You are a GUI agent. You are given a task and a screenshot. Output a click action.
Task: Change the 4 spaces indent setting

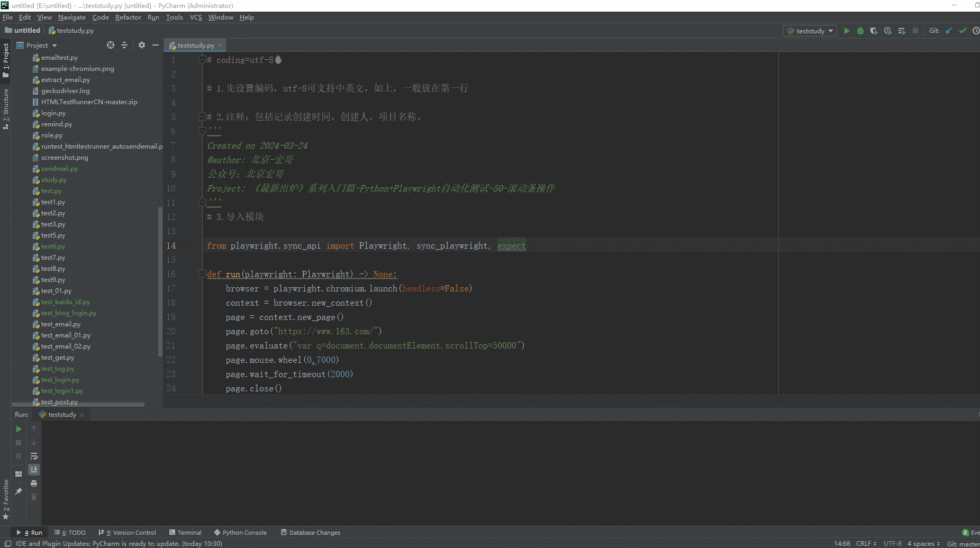click(923, 543)
